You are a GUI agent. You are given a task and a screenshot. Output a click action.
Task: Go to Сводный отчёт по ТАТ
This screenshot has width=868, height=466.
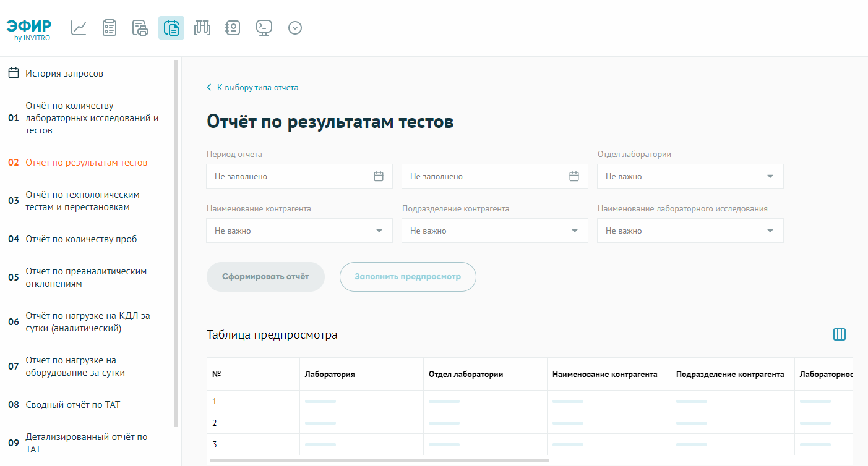(72, 405)
